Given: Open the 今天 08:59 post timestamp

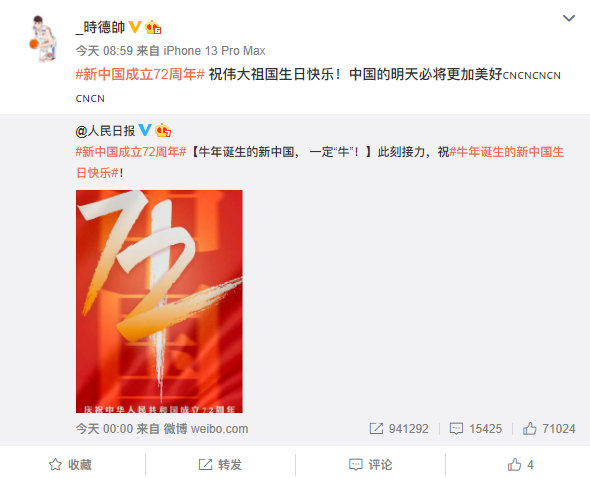Looking at the screenshot, I should [104, 51].
